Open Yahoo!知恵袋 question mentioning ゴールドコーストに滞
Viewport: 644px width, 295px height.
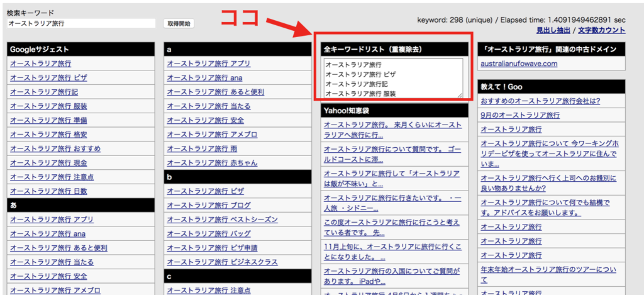(x=392, y=154)
